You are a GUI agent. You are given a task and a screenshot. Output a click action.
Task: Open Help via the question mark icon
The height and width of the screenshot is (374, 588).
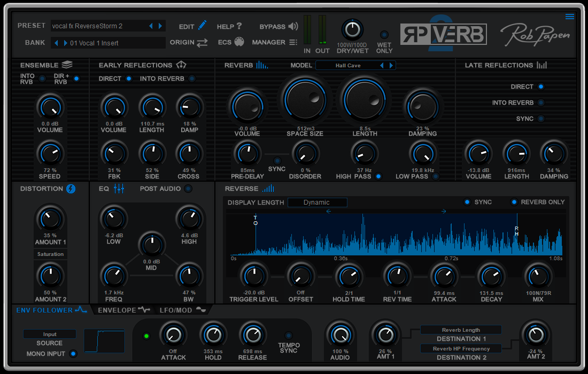(x=239, y=26)
